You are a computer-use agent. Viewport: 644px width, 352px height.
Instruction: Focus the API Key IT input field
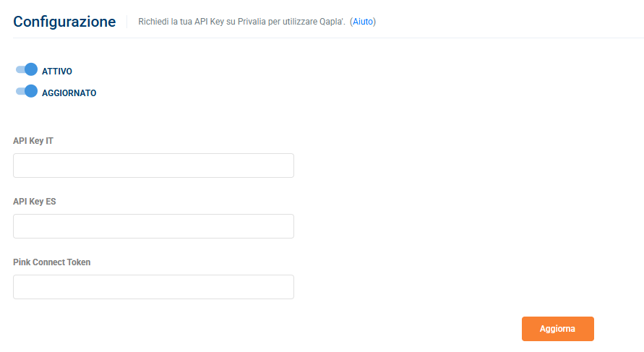pos(154,166)
